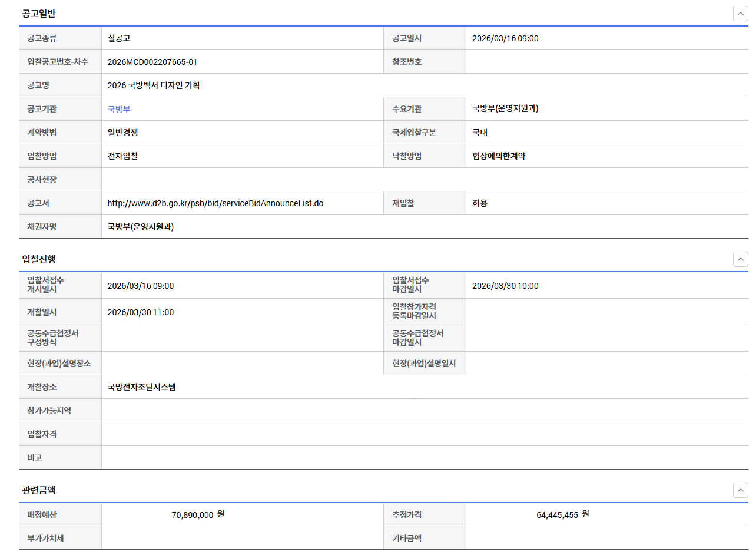The image size is (756, 555).
Task: Click the 재입찰 value 허용
Action: pyautogui.click(x=480, y=203)
